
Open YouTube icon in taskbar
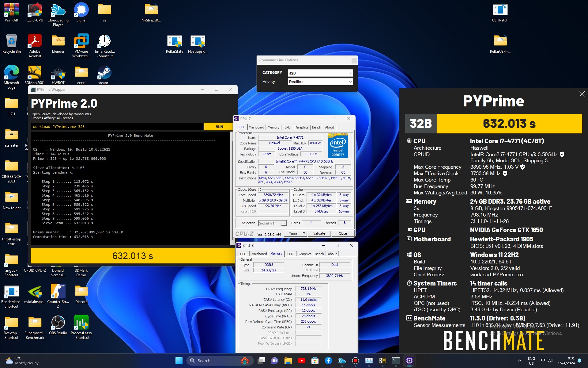point(301,361)
